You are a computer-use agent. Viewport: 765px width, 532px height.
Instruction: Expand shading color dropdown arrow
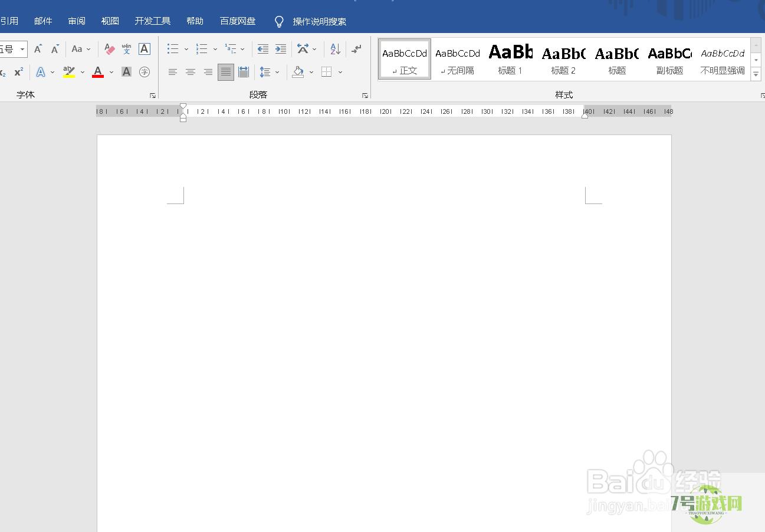pyautogui.click(x=311, y=72)
